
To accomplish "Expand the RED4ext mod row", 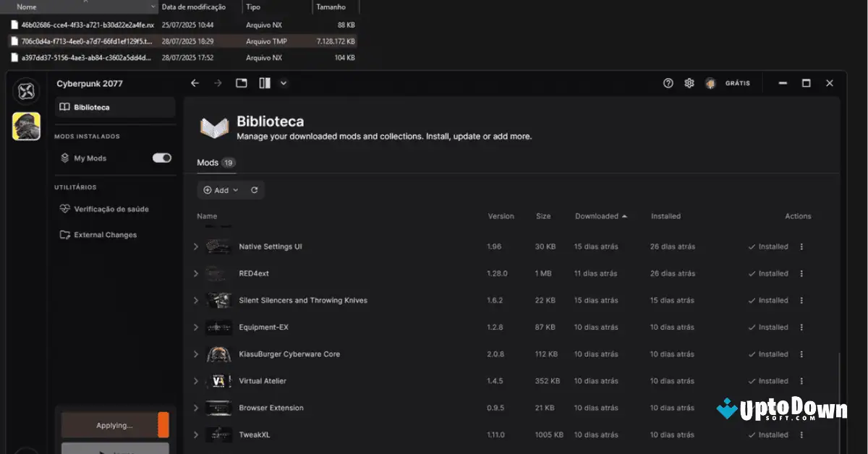I will 195,273.
